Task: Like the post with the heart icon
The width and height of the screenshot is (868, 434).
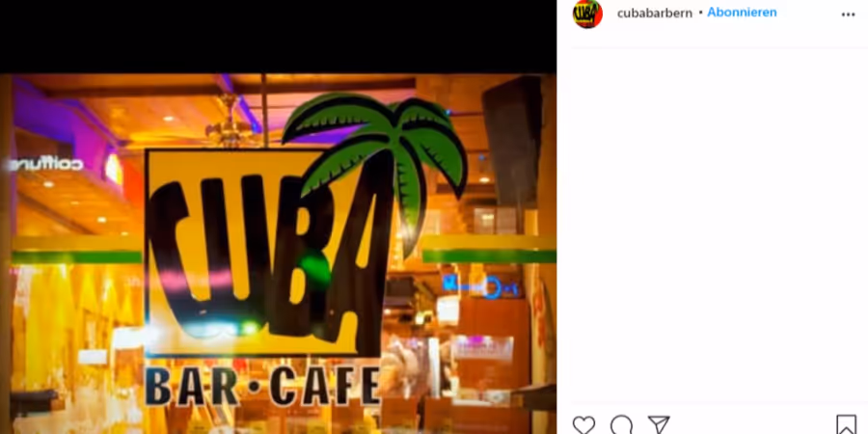Action: point(583,425)
